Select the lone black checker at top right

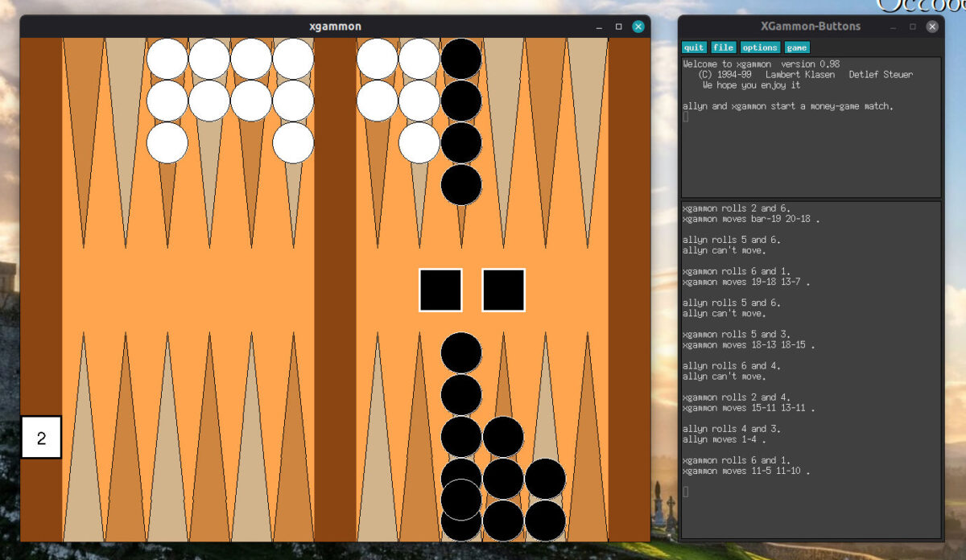click(460, 187)
